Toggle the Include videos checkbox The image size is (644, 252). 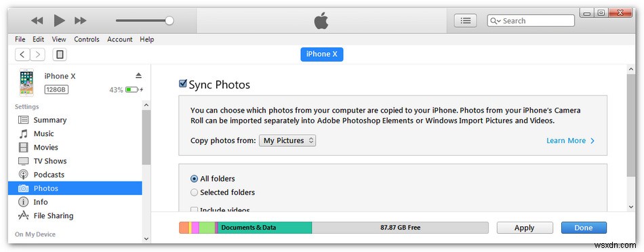coord(195,210)
